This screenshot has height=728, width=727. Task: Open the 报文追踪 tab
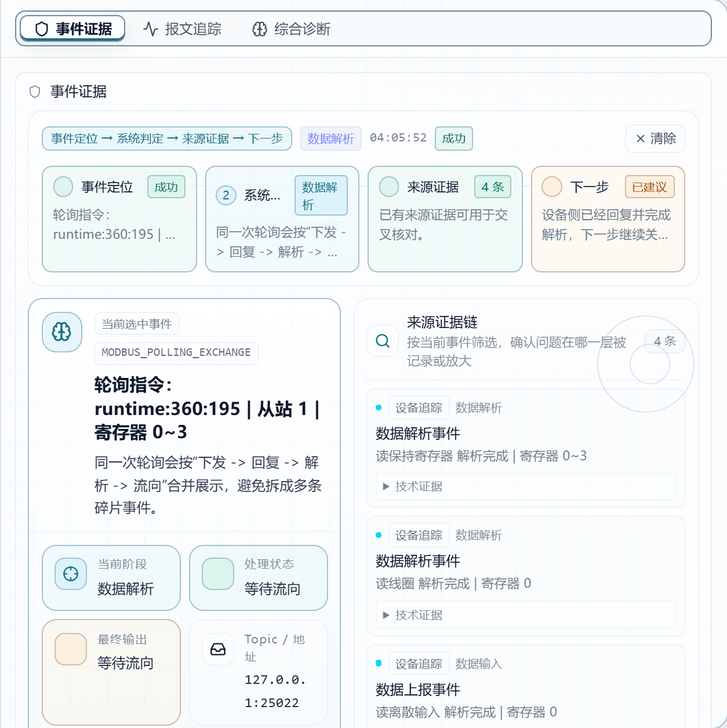click(183, 29)
